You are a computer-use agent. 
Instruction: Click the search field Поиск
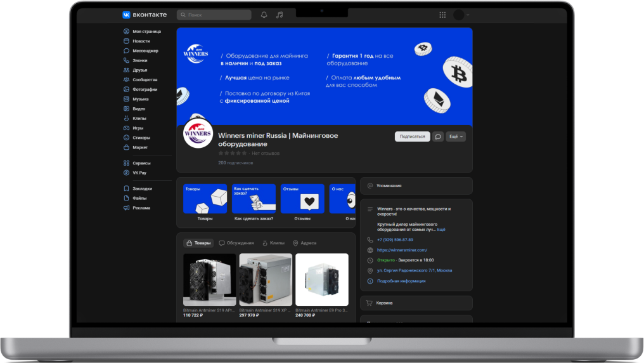pyautogui.click(x=214, y=15)
